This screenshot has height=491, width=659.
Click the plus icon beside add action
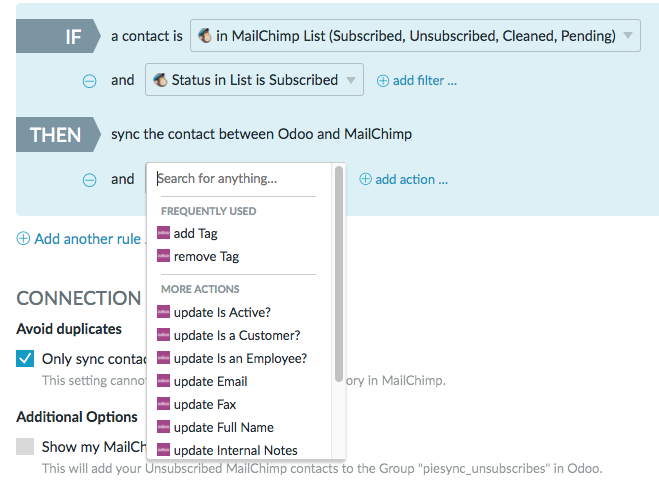365,179
